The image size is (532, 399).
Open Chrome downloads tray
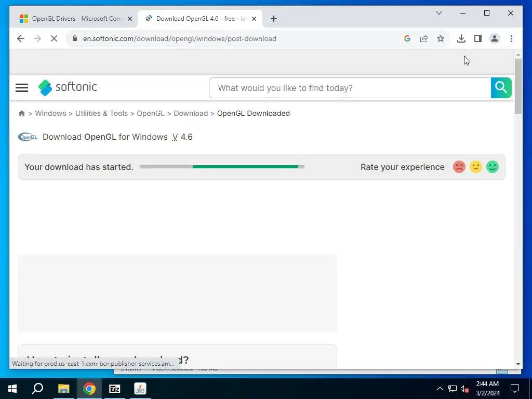(461, 38)
